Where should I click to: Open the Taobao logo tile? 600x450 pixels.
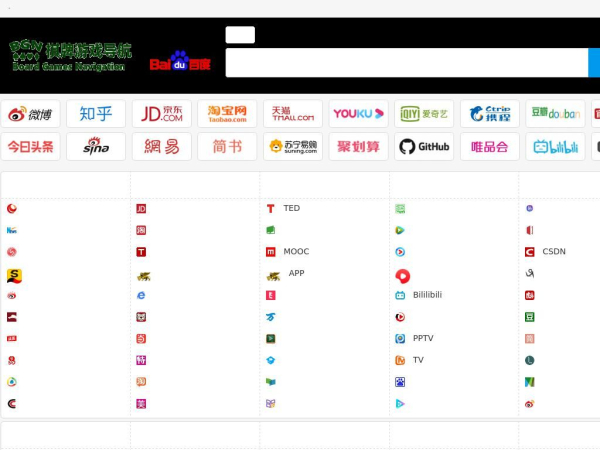coord(227,114)
